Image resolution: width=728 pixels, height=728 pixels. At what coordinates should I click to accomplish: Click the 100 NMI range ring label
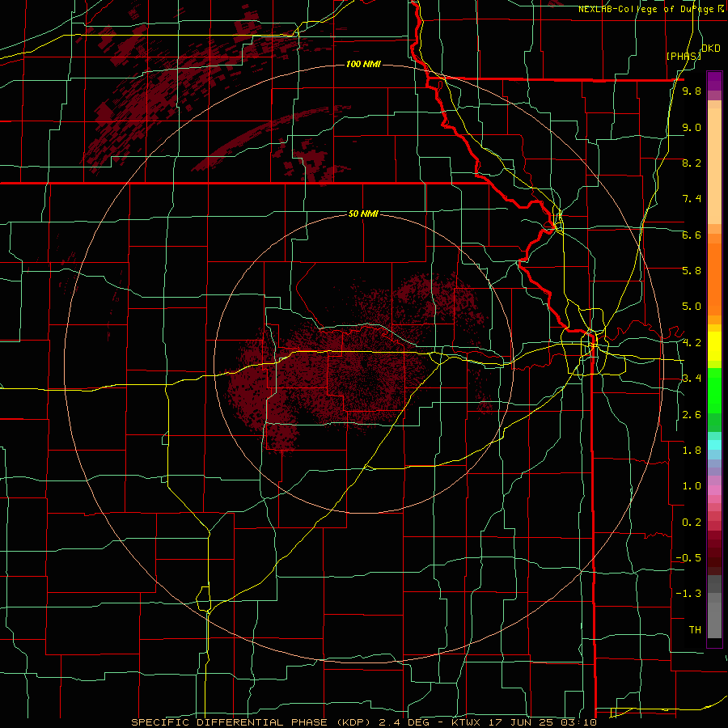(x=363, y=64)
